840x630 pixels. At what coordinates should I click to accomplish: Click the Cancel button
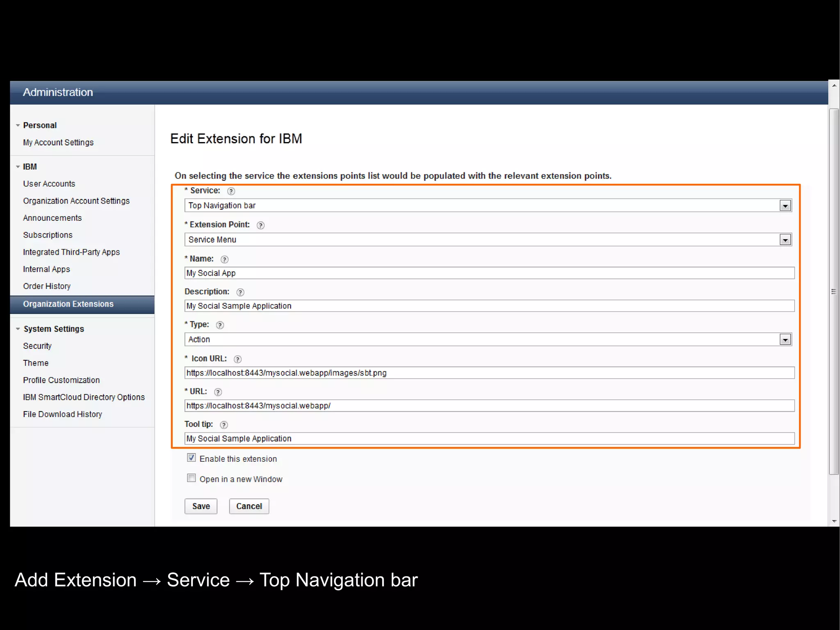(249, 506)
